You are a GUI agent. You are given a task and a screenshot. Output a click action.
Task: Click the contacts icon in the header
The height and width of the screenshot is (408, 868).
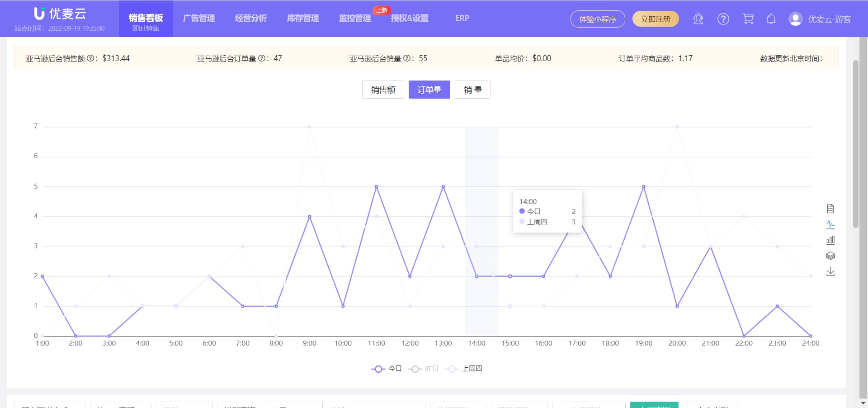coord(698,19)
